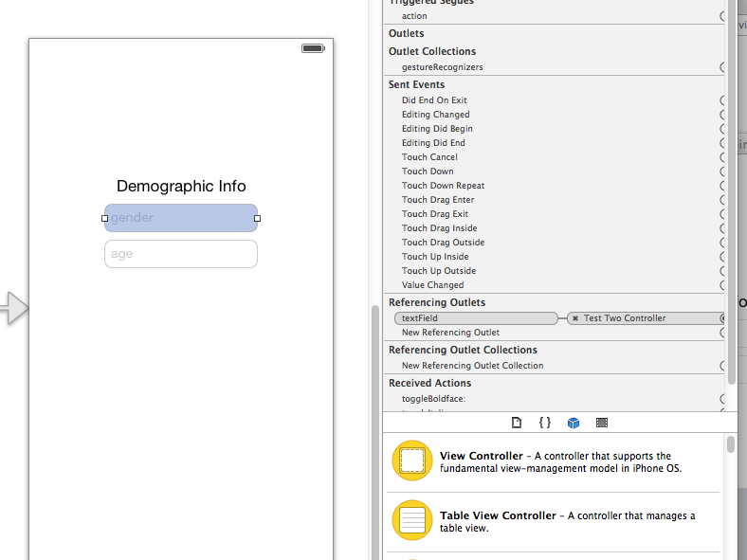Click Referencing Outlet Collections header

pos(463,350)
